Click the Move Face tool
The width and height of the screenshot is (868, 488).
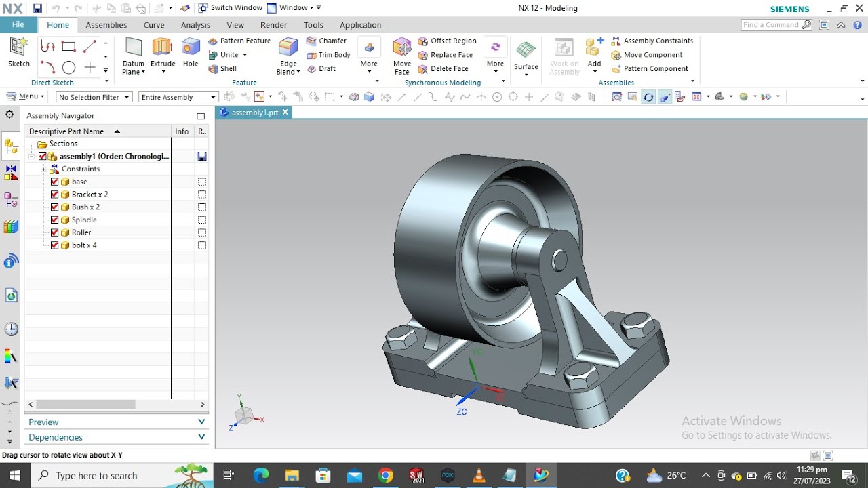(x=402, y=56)
